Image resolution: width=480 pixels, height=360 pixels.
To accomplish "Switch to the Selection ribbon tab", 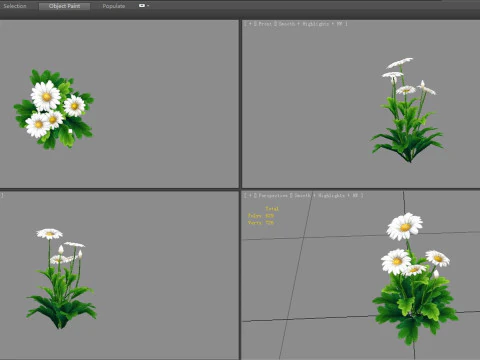I will point(15,6).
